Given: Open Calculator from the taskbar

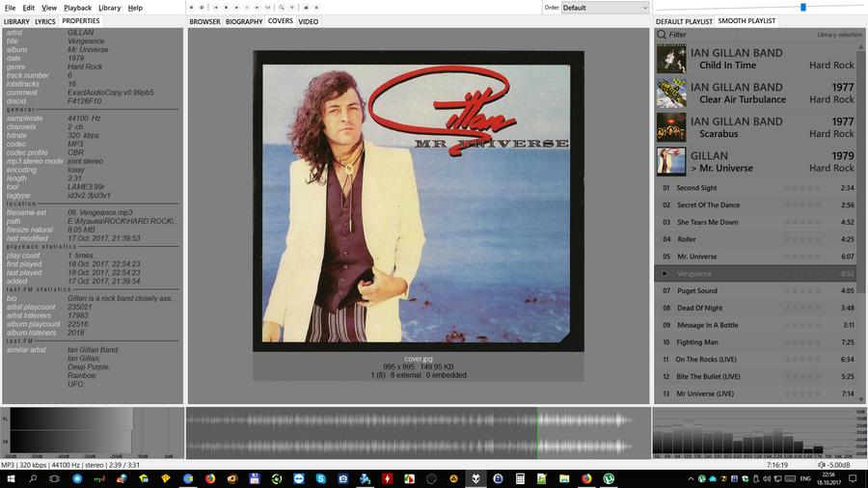Looking at the screenshot, I should pos(520,478).
